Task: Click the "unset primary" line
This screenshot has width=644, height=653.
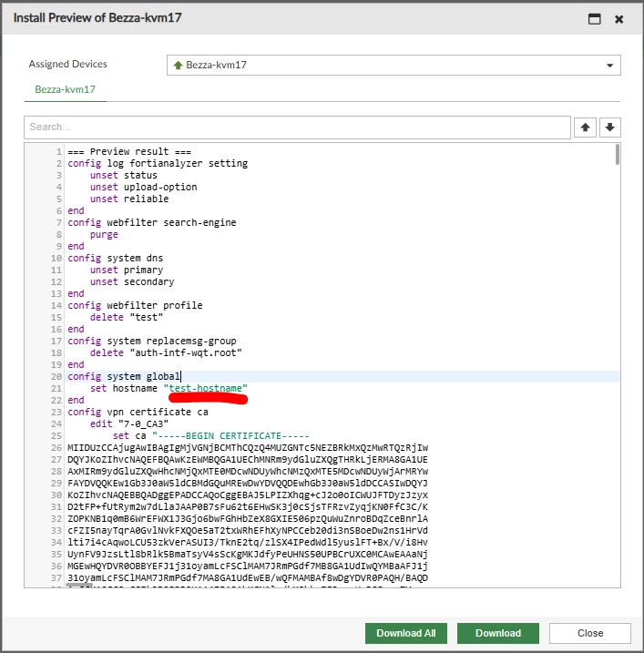Action: point(127,270)
